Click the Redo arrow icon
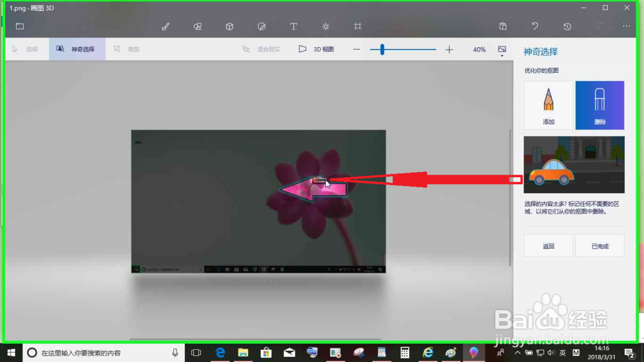This screenshot has width=644, height=362. click(x=599, y=26)
